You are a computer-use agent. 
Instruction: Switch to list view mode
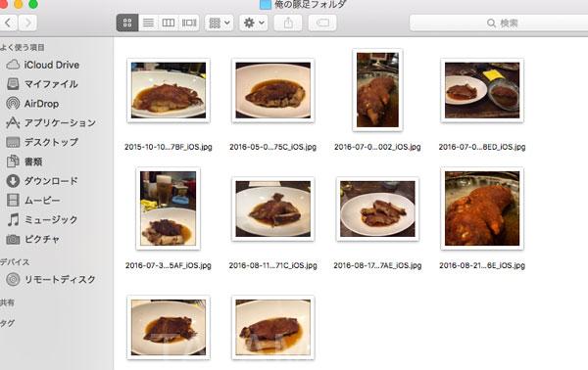click(148, 23)
